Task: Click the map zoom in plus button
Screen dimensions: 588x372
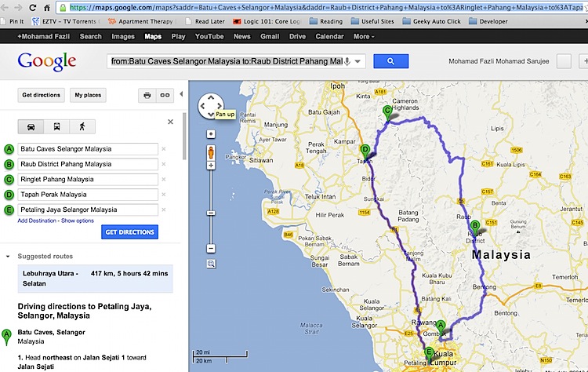Action: (211, 166)
